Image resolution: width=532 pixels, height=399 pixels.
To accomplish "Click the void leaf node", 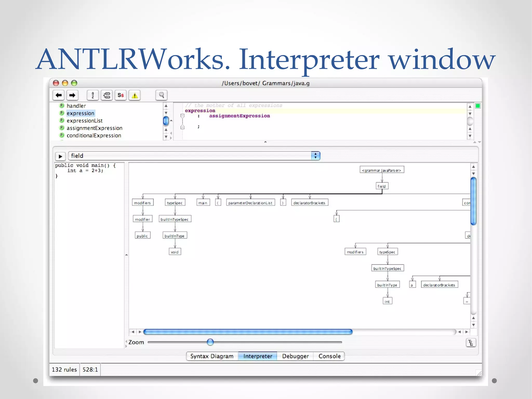I will tap(175, 252).
